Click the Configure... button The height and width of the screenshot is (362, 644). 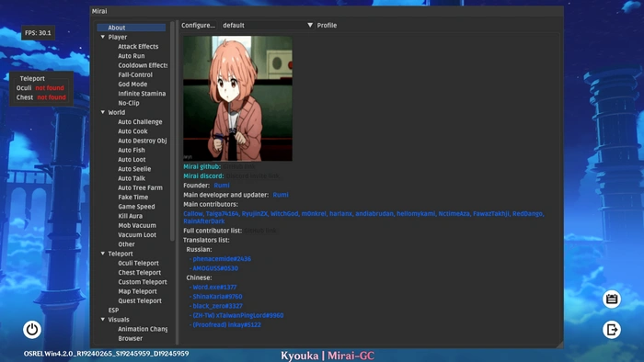199,26
